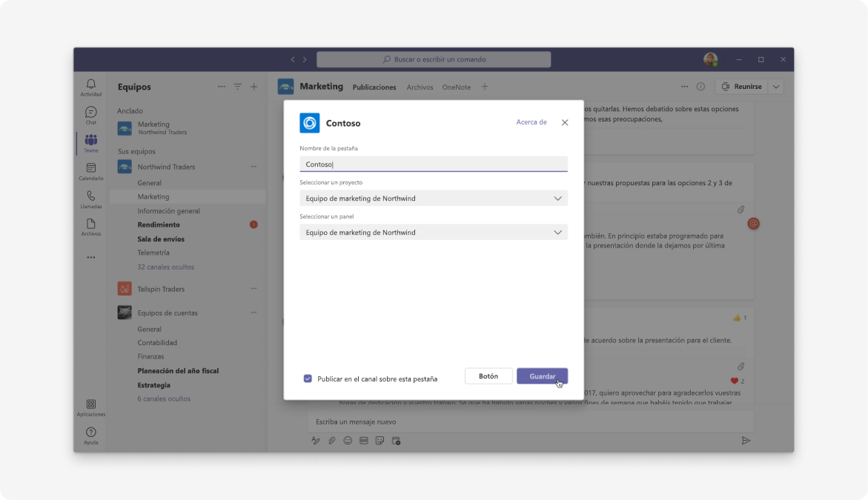The width and height of the screenshot is (868, 500).
Task: Click the format text icon
Action: point(316,440)
